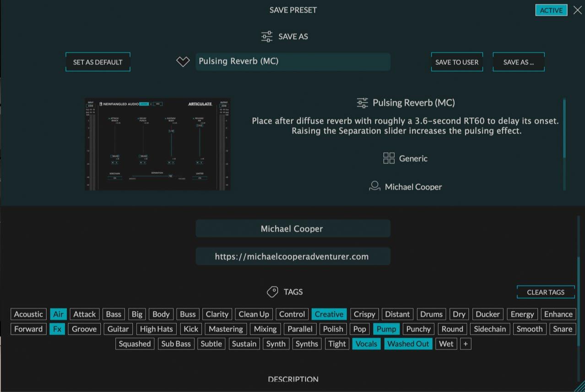Enable the Sidechain tag
This screenshot has height=392, width=585.
[x=489, y=329]
